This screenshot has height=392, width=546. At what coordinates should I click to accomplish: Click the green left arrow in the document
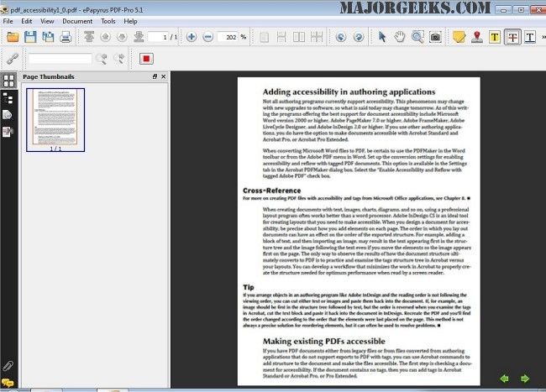pyautogui.click(x=504, y=379)
